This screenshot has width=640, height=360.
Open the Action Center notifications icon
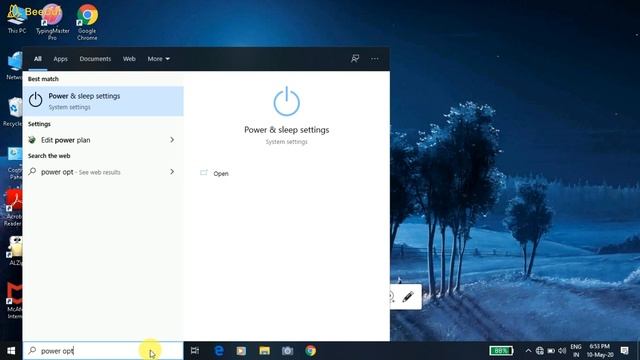[624, 351]
